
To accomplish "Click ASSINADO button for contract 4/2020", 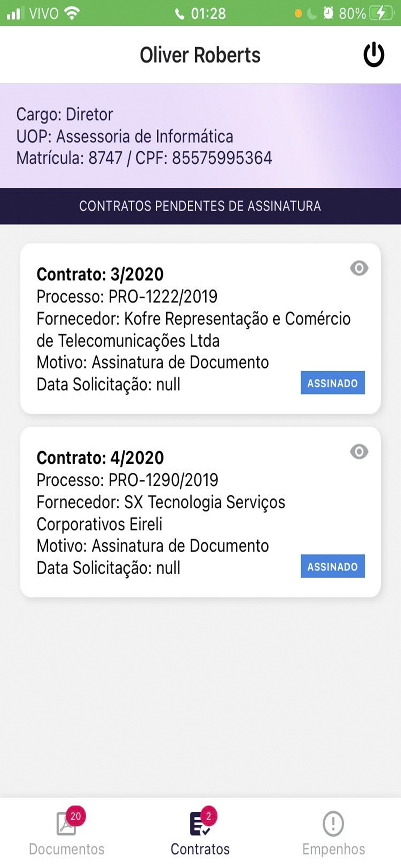I will click(x=333, y=566).
